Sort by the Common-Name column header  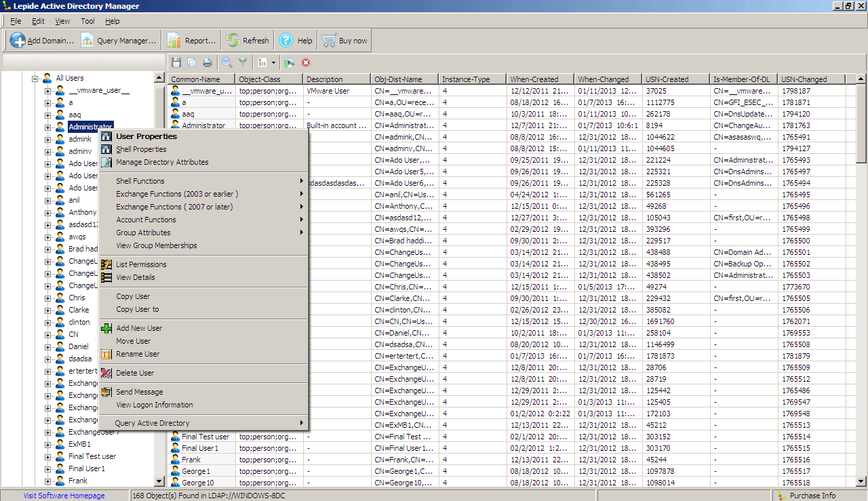[202, 79]
